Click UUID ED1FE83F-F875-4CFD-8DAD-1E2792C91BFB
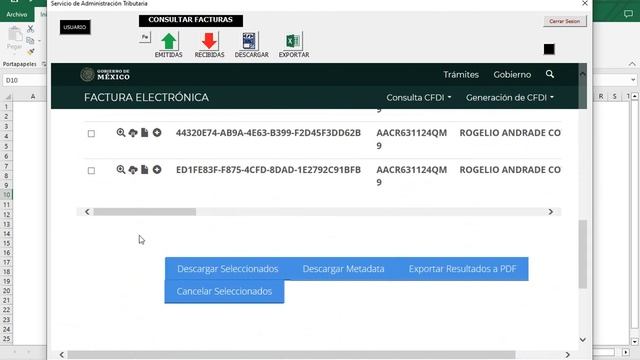The image size is (640, 360). (x=268, y=169)
